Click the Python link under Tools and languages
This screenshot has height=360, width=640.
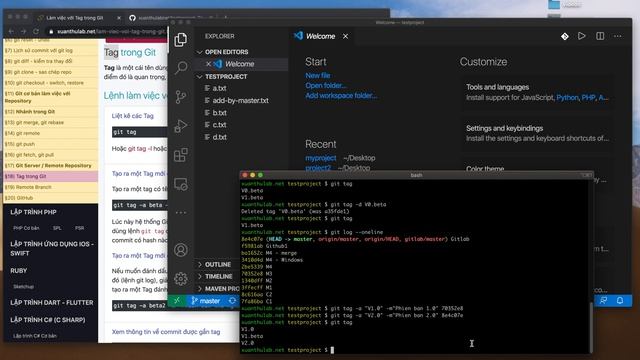click(567, 98)
